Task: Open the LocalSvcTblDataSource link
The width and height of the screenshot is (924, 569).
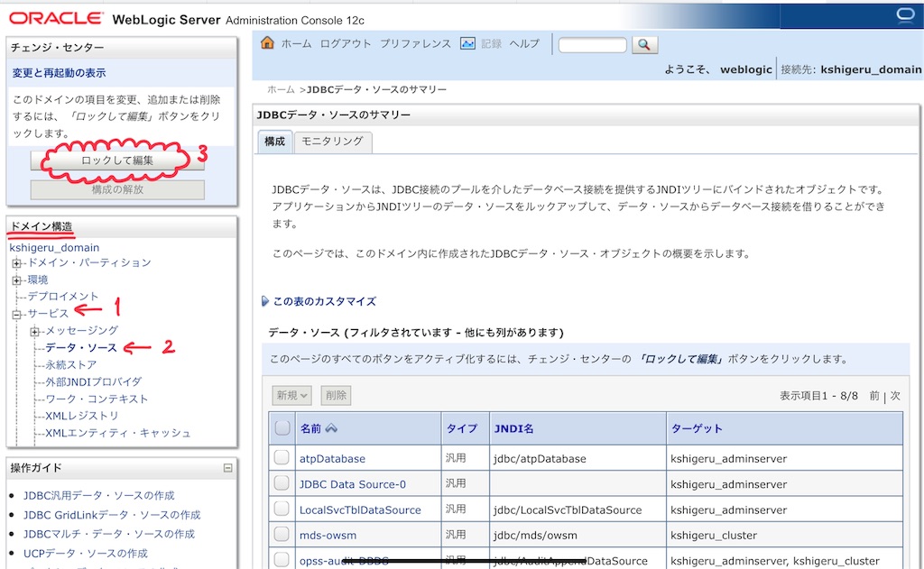Action: click(360, 510)
